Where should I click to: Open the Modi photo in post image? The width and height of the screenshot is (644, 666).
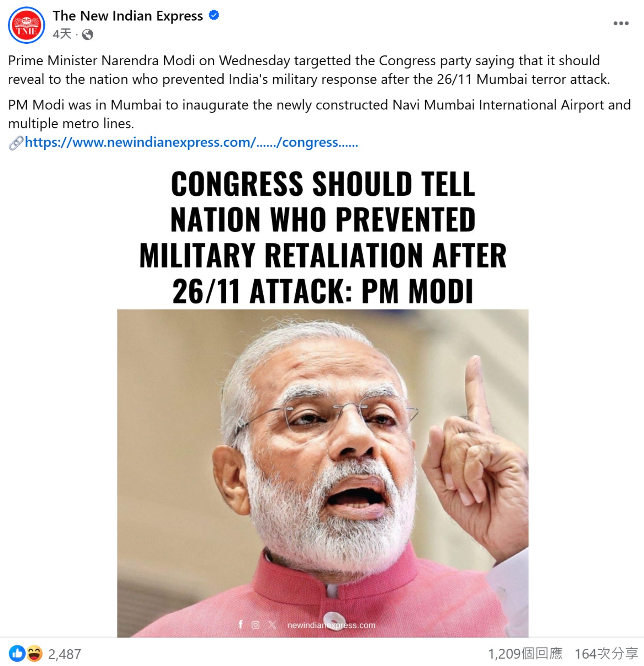(x=323, y=473)
